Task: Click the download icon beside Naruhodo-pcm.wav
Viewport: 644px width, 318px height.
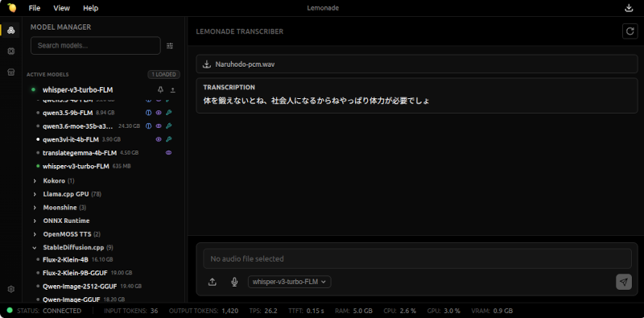Action: coord(207,64)
